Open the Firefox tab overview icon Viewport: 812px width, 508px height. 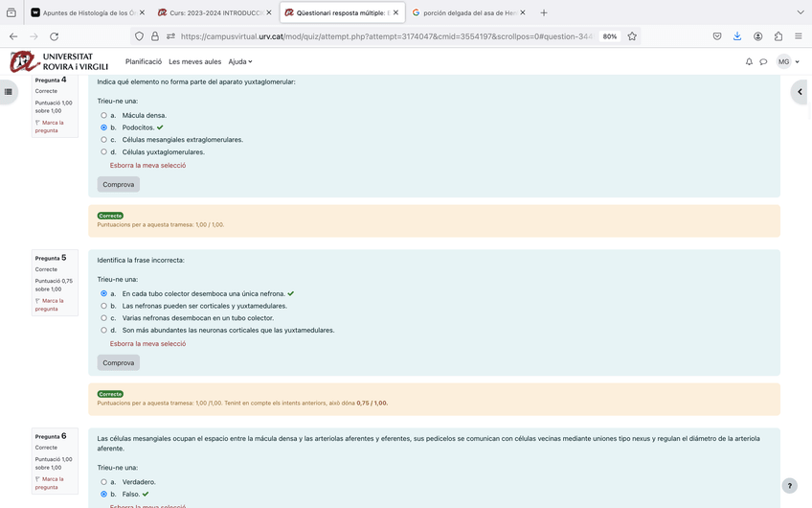click(11, 12)
